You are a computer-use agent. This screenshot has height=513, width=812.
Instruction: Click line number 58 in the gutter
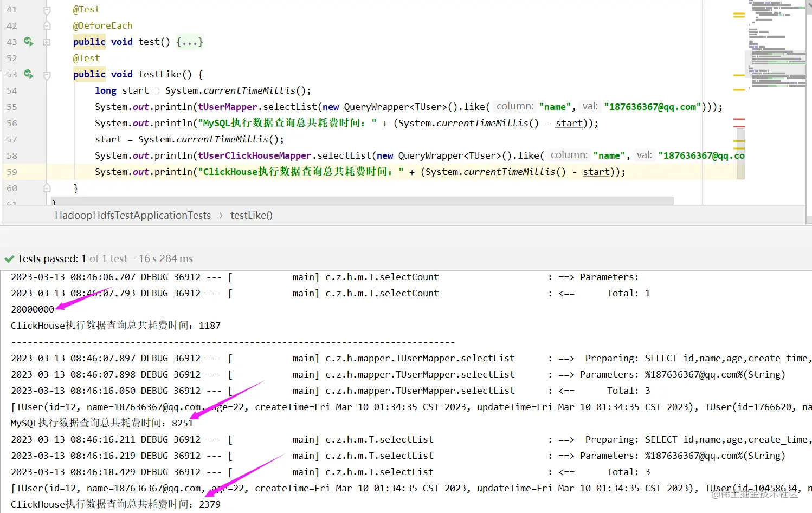click(12, 155)
